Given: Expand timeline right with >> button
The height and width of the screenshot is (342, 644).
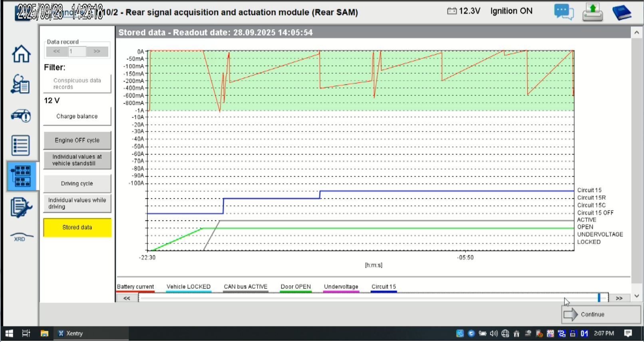Looking at the screenshot, I should 619,298.
